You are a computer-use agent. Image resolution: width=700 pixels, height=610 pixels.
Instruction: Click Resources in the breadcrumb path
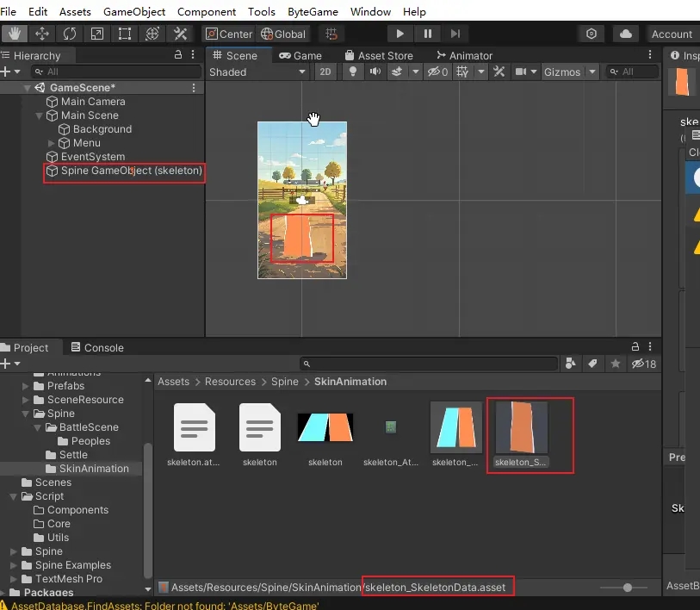230,382
